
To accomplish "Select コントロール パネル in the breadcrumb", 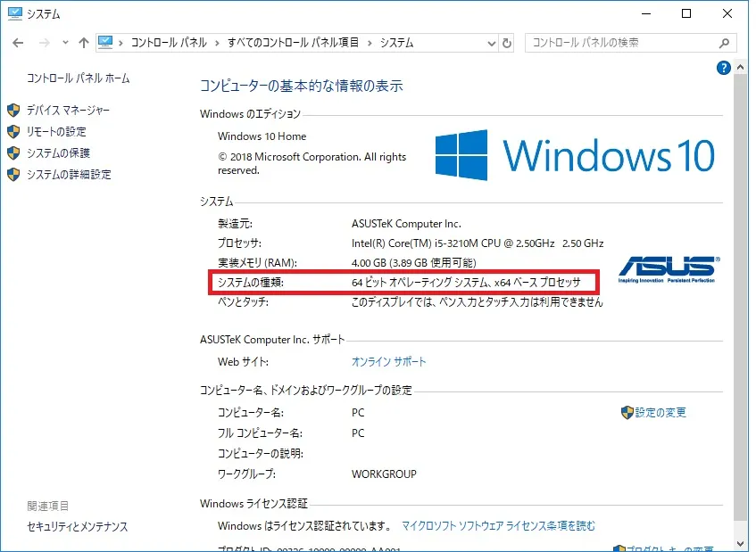I will coord(169,43).
